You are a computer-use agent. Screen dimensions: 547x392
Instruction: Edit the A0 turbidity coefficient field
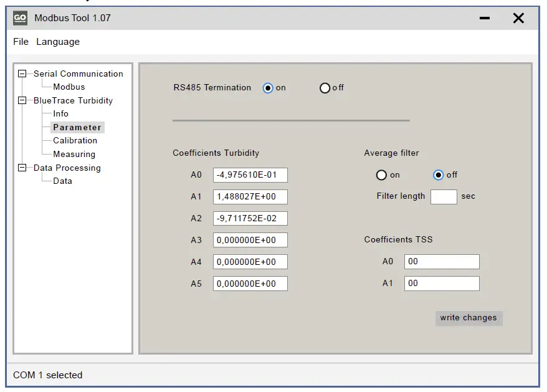(249, 175)
